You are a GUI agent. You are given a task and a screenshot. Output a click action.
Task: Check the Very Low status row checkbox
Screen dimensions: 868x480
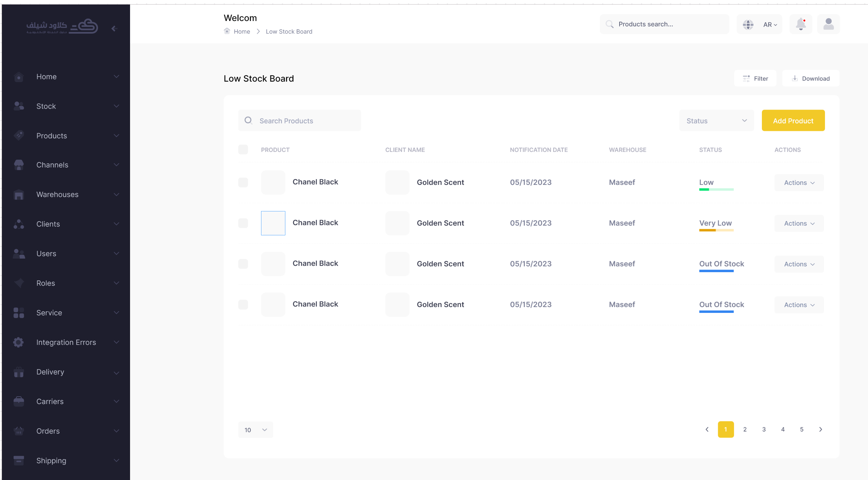(x=243, y=223)
